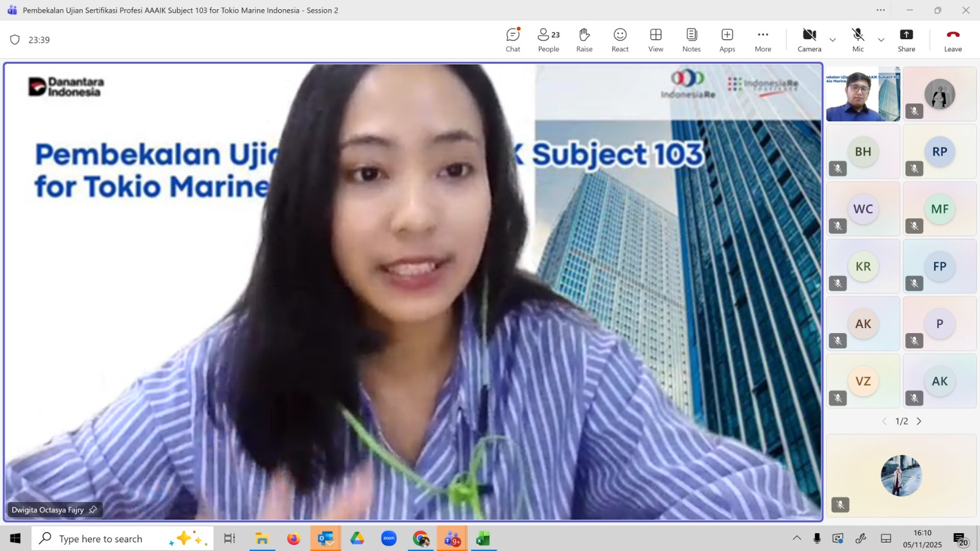Screen dimensions: 980x551
Task: Open the React emoji menu
Action: tap(620, 40)
